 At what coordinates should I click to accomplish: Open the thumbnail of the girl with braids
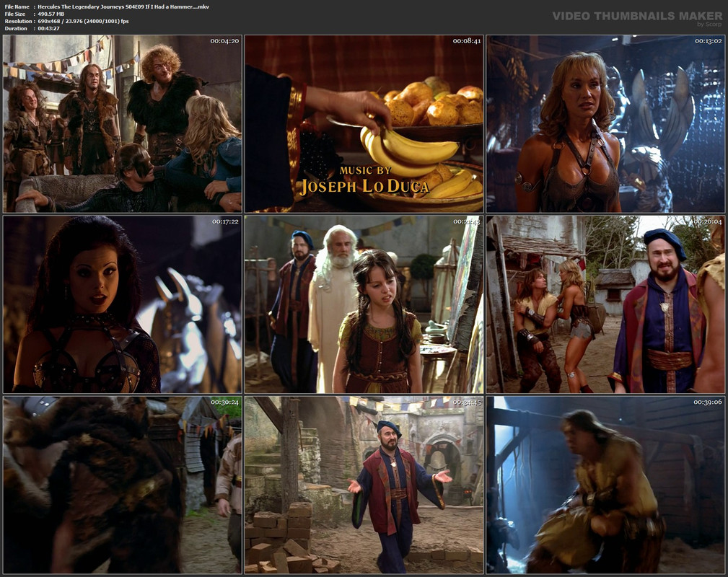364,304
